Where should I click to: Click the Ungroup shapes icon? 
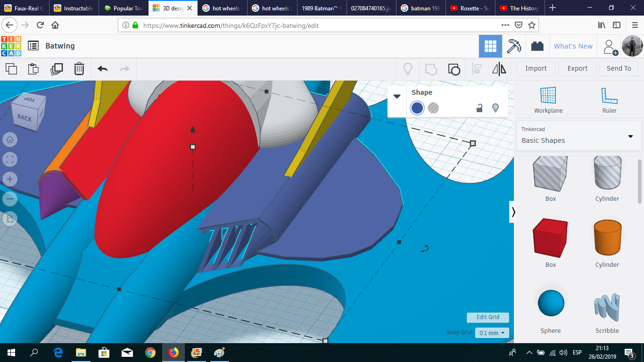[454, 69]
